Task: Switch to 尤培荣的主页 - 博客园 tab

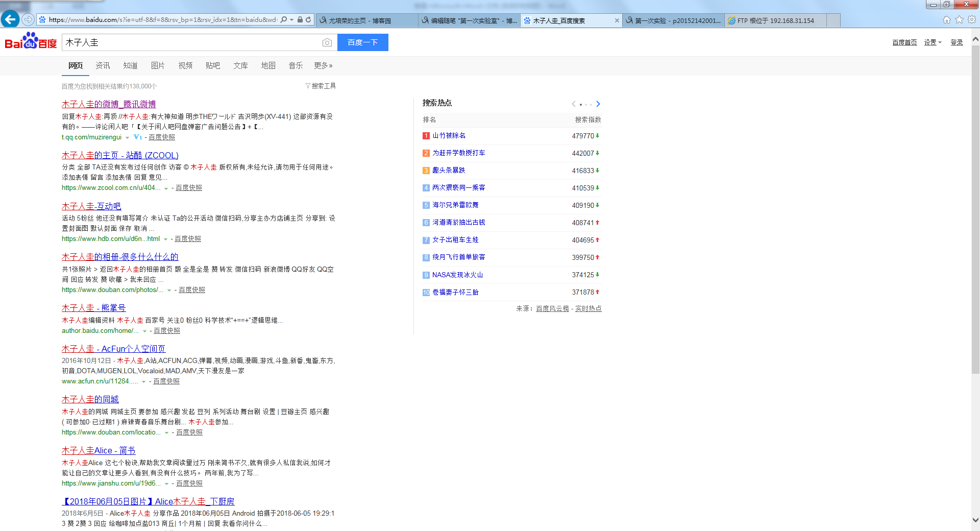Action: point(367,20)
